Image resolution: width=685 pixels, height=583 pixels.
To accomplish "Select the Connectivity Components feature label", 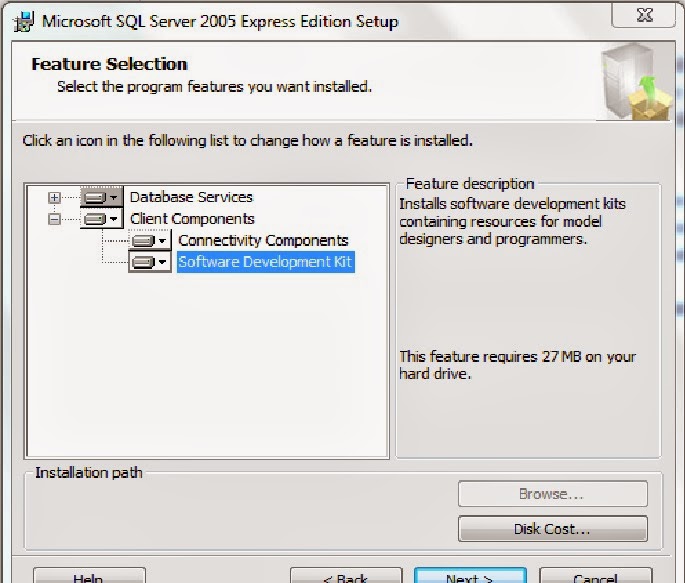I will pos(263,240).
